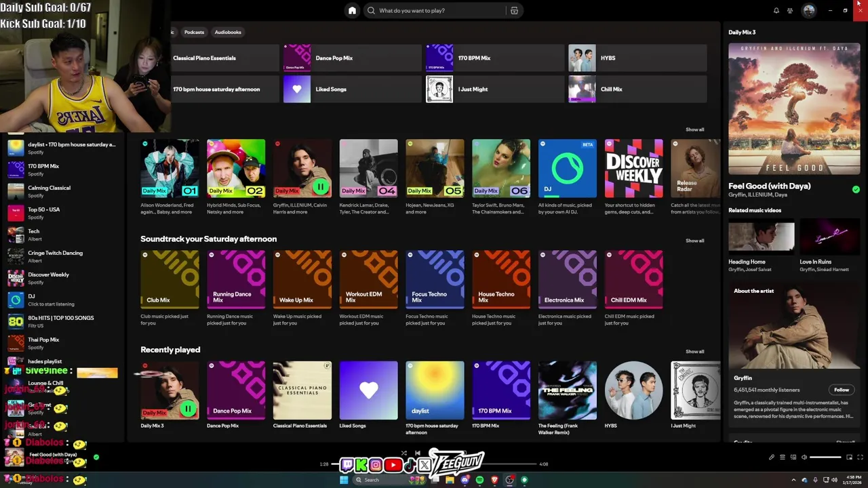
Task: Open Wake Up Mix card
Action: tap(302, 288)
